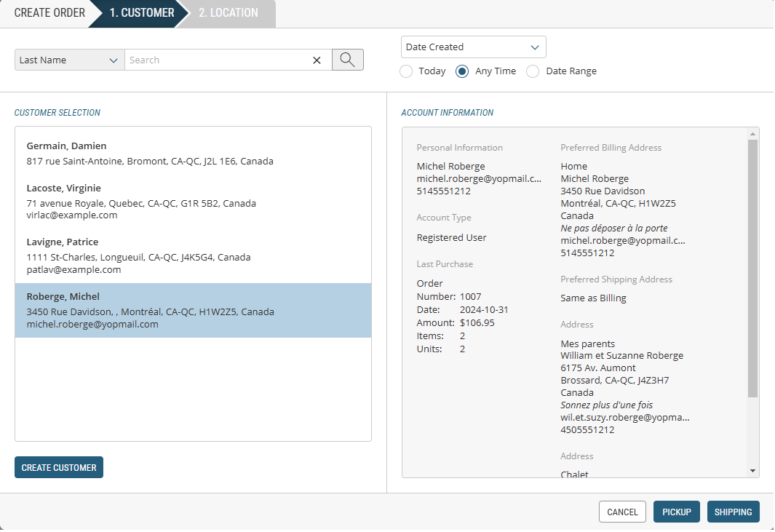The width and height of the screenshot is (775, 532).
Task: Choose the Date Range radio button
Action: tap(533, 71)
